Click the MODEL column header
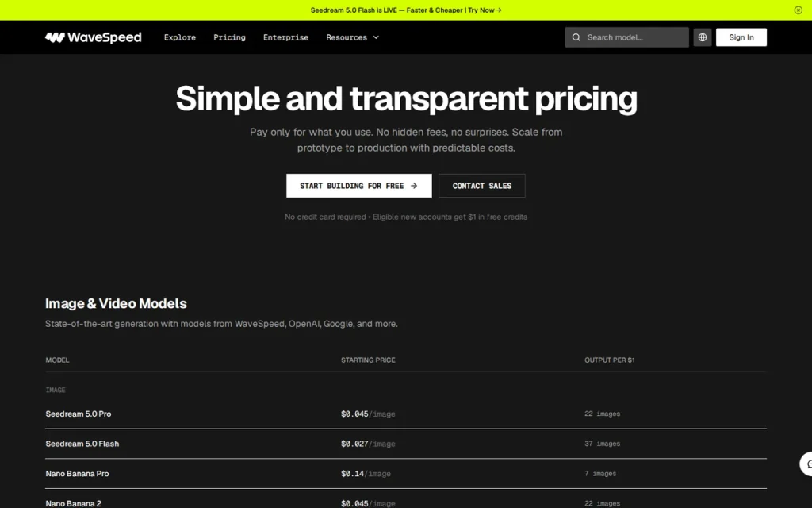This screenshot has width=812, height=508. [57, 360]
